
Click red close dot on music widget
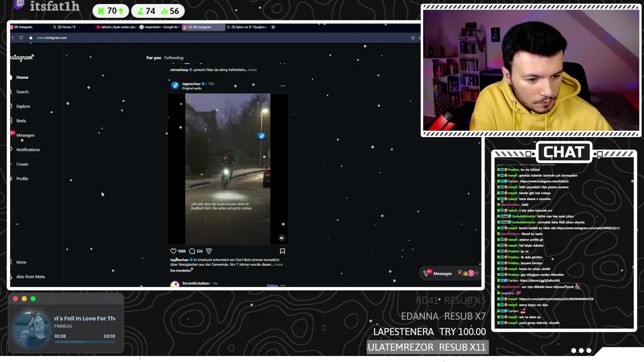15,299
